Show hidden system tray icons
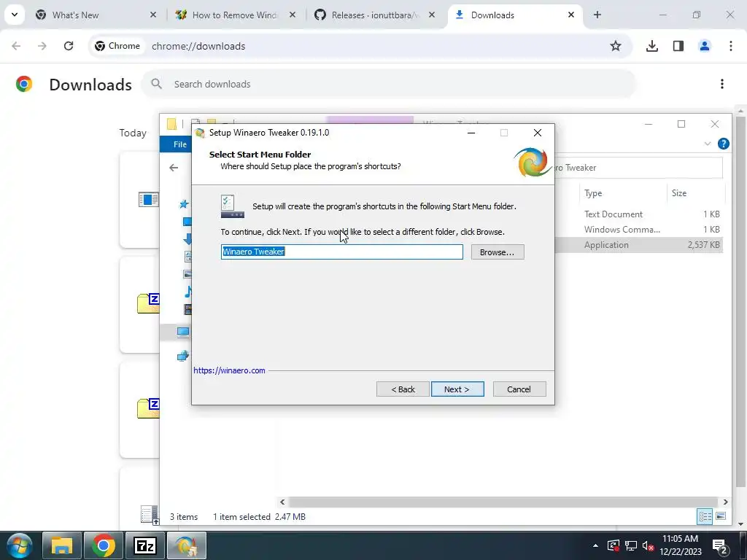This screenshot has width=747, height=560. click(x=595, y=545)
